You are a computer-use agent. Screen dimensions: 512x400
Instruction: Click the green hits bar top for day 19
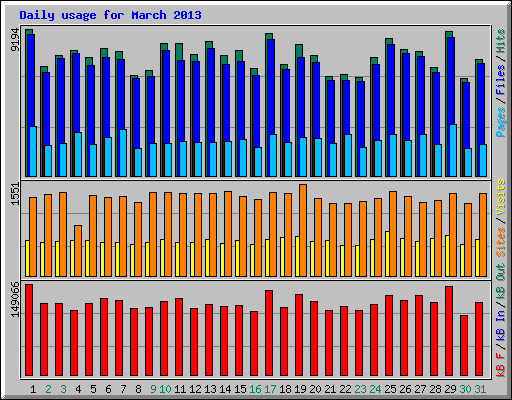[x=299, y=51]
